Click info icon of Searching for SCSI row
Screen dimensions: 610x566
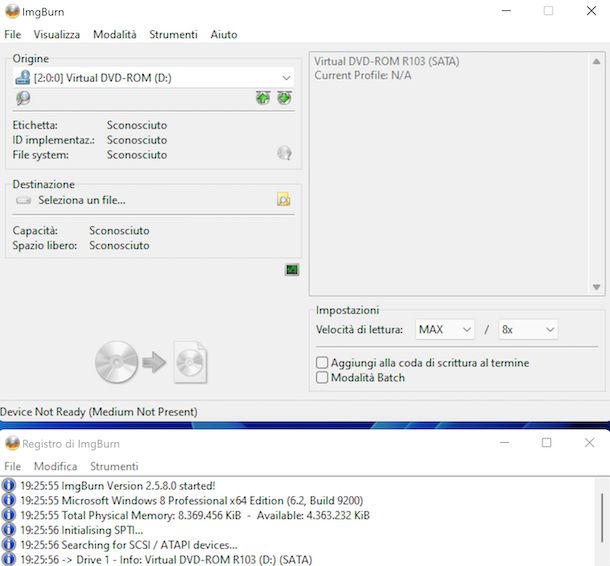[x=9, y=545]
